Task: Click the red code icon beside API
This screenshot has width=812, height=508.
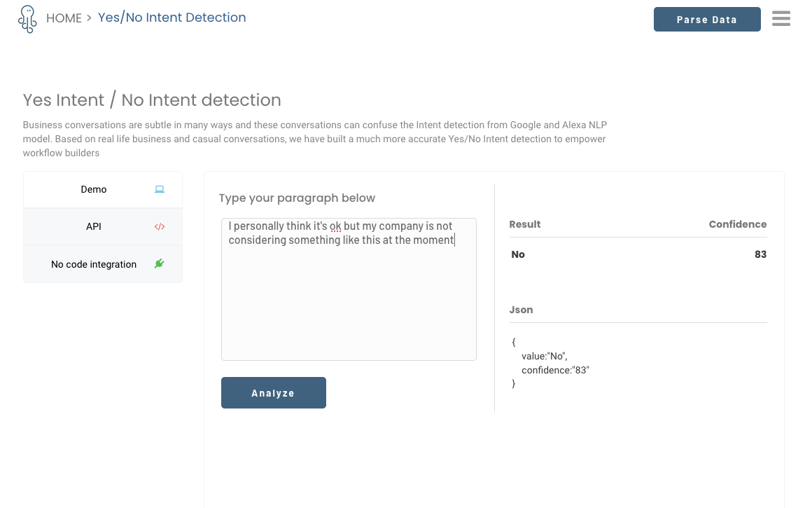Action: tap(160, 227)
